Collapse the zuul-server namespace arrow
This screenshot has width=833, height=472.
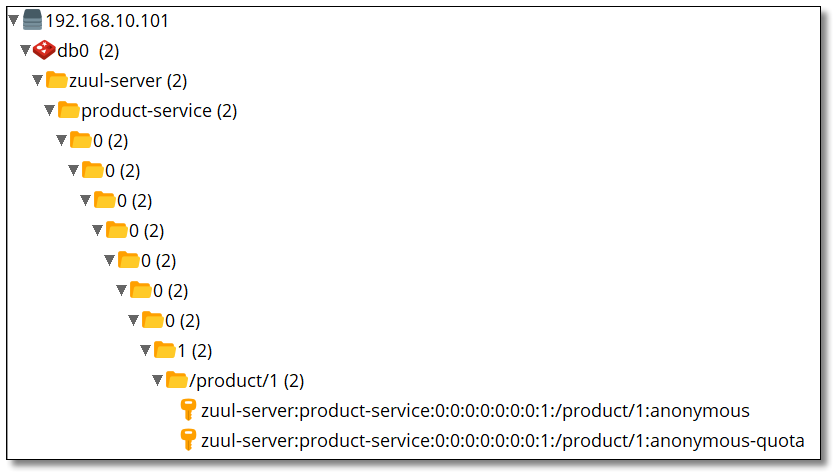pos(38,80)
